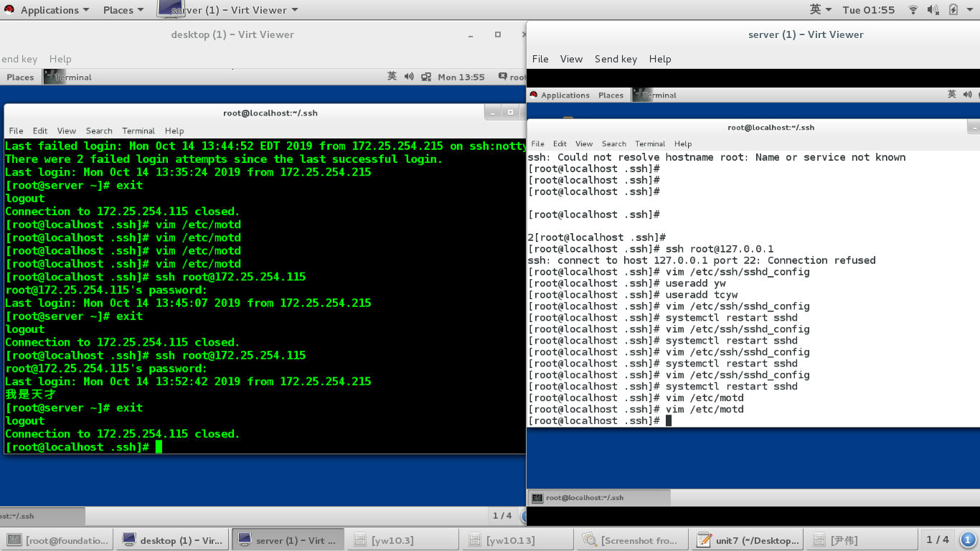The height and width of the screenshot is (551, 980).
Task: Click 我是天才 motd line in green terminal
Action: point(30,395)
